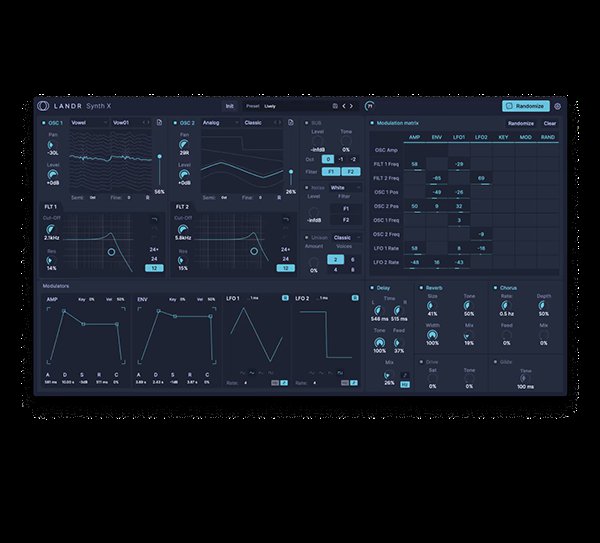The width and height of the screenshot is (600, 543).
Task: Go to next preset arrow
Action: (x=353, y=105)
